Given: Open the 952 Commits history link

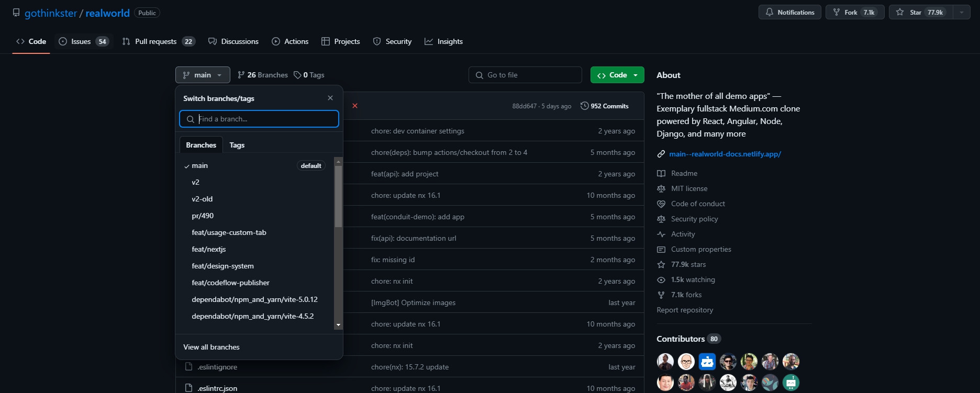Looking at the screenshot, I should point(605,106).
